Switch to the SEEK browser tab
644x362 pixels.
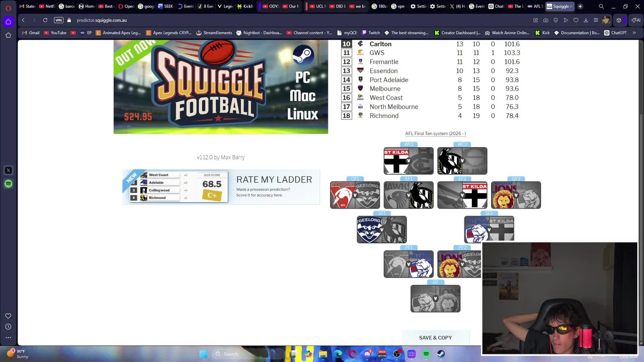point(166,7)
